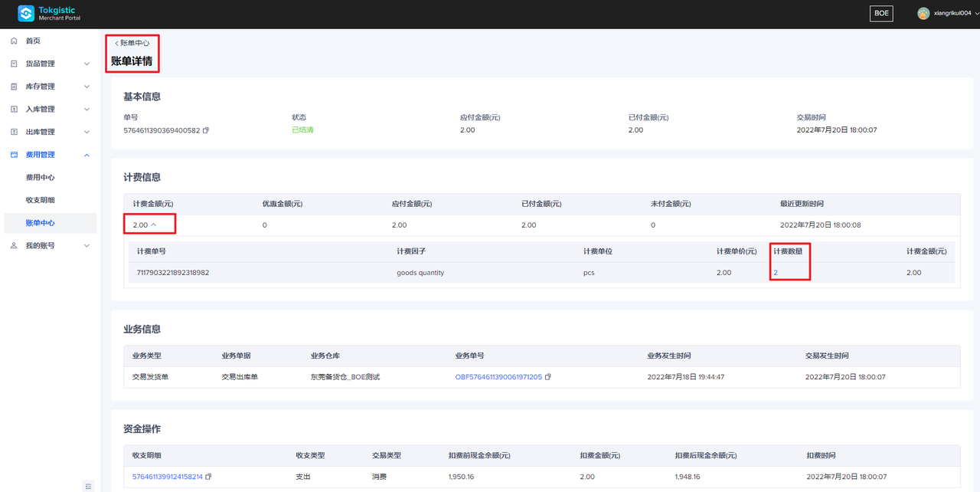Click the Tokgistic logo icon
The image size is (980, 492).
click(26, 14)
